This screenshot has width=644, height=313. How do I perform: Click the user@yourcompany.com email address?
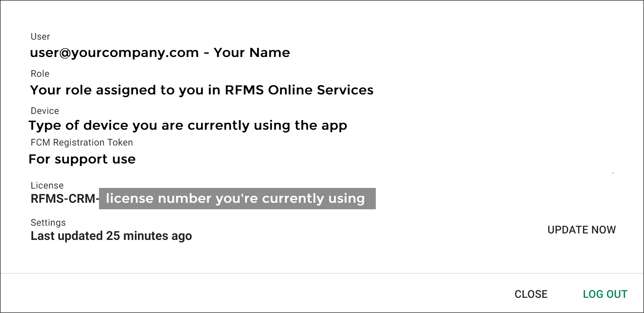114,53
